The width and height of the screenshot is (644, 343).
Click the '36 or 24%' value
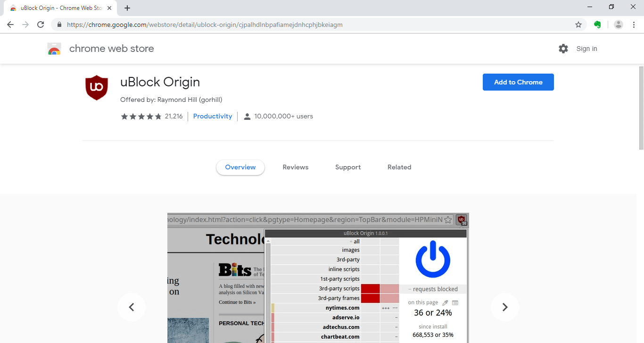(433, 313)
